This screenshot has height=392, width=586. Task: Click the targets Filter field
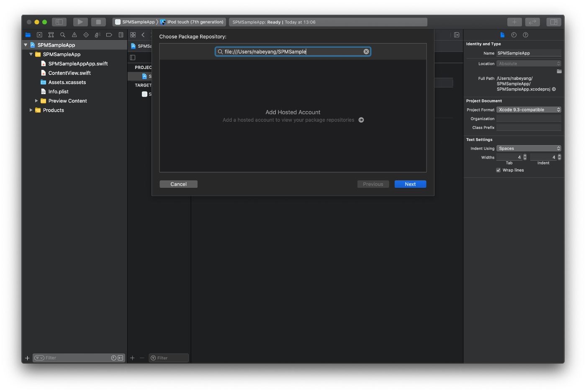tap(169, 358)
